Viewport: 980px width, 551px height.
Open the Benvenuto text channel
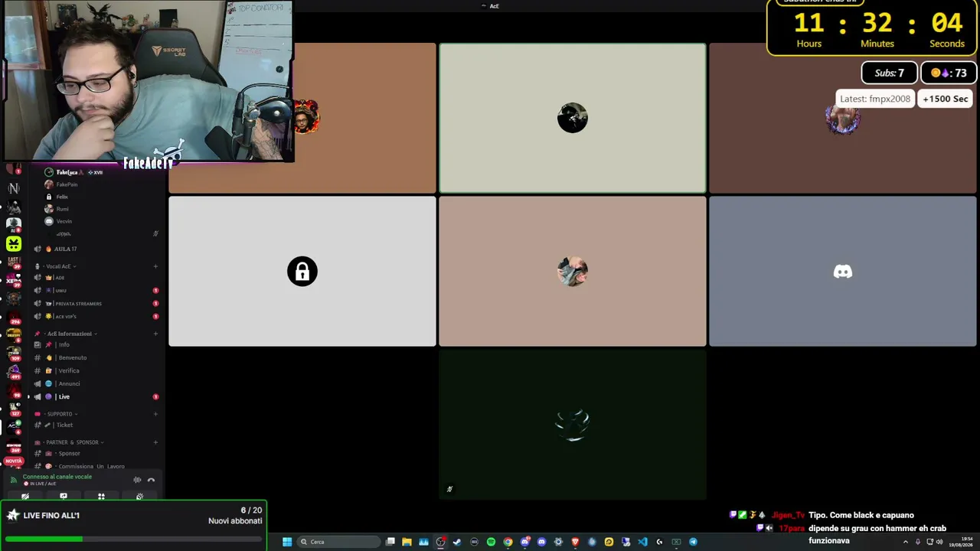(x=96, y=357)
